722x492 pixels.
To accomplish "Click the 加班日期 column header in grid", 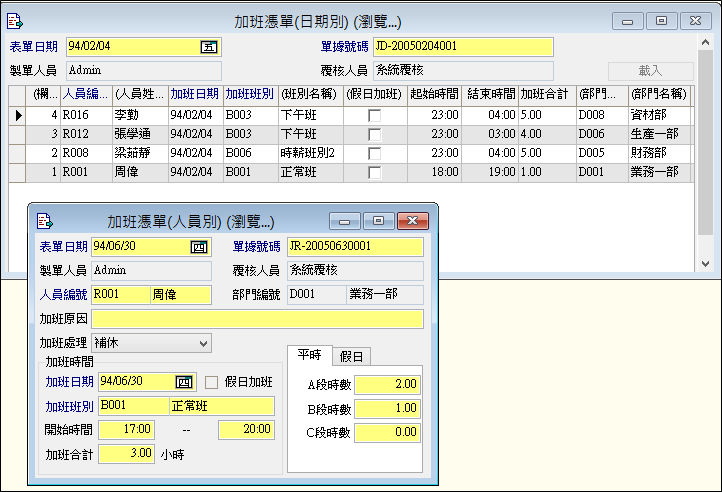I will coord(195,94).
